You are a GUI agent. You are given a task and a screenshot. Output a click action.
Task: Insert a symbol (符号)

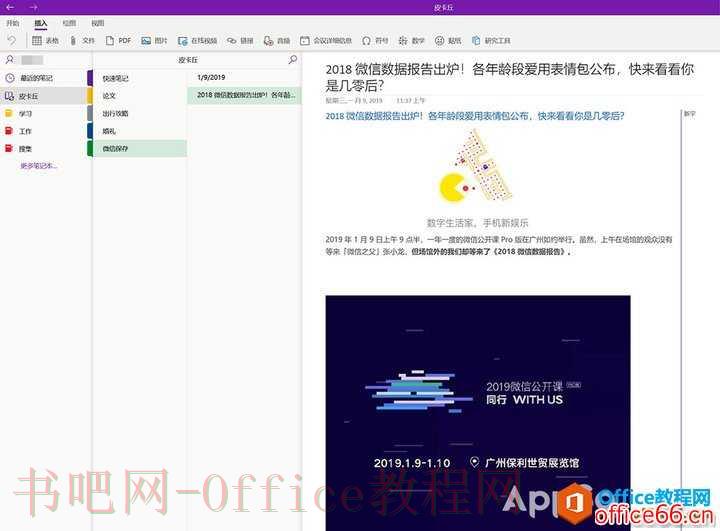(375, 40)
